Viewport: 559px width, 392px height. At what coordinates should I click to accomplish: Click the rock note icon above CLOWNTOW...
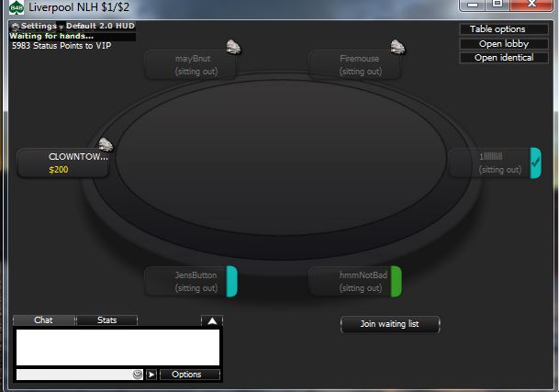click(x=106, y=144)
